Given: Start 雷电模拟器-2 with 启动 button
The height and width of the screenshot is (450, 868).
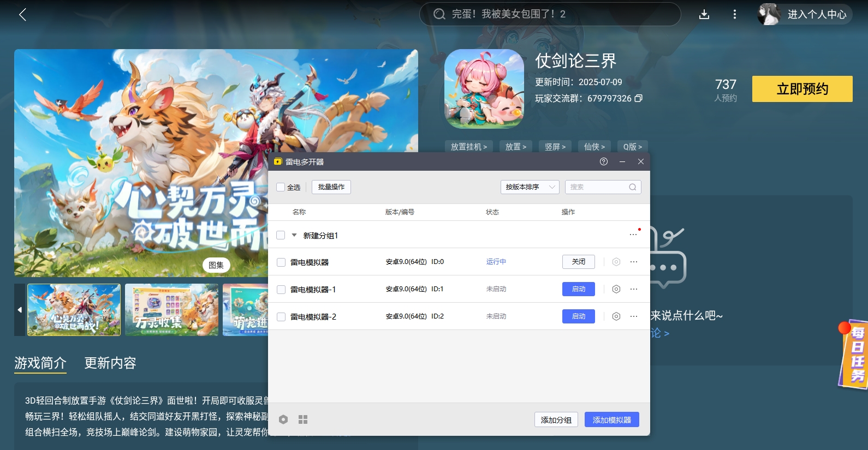Looking at the screenshot, I should pyautogui.click(x=579, y=316).
